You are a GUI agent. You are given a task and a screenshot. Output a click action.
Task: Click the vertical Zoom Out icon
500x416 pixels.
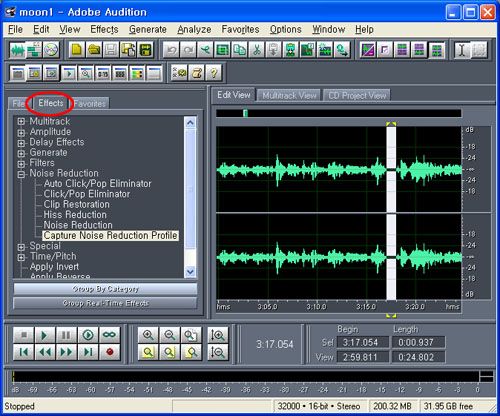tap(218, 352)
